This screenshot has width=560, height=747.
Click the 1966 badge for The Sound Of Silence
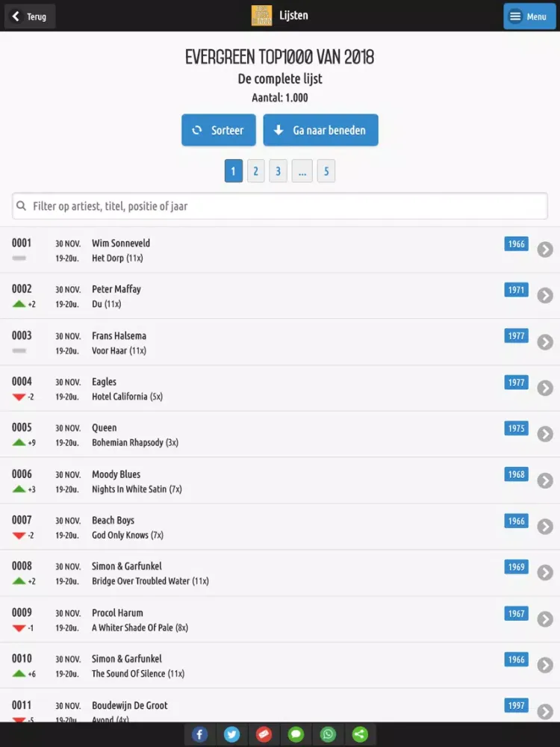pyautogui.click(x=516, y=660)
